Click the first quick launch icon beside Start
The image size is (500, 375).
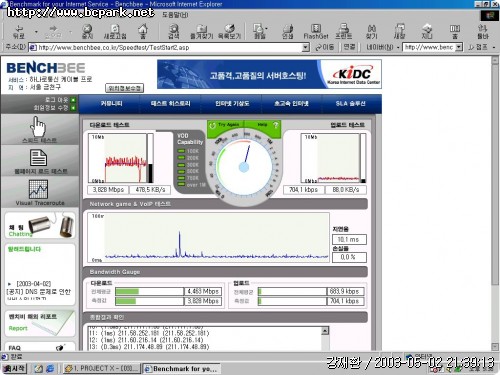(x=38, y=368)
